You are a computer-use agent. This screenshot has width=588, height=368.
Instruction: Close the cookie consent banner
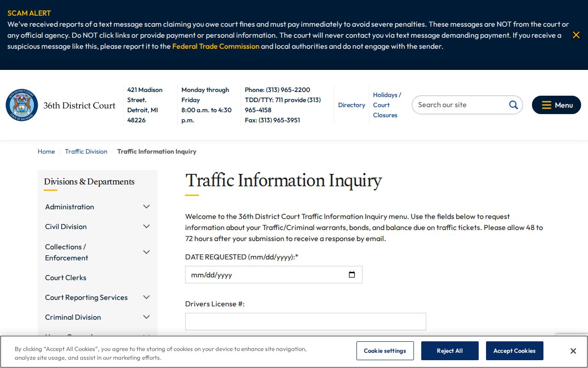tap(573, 351)
